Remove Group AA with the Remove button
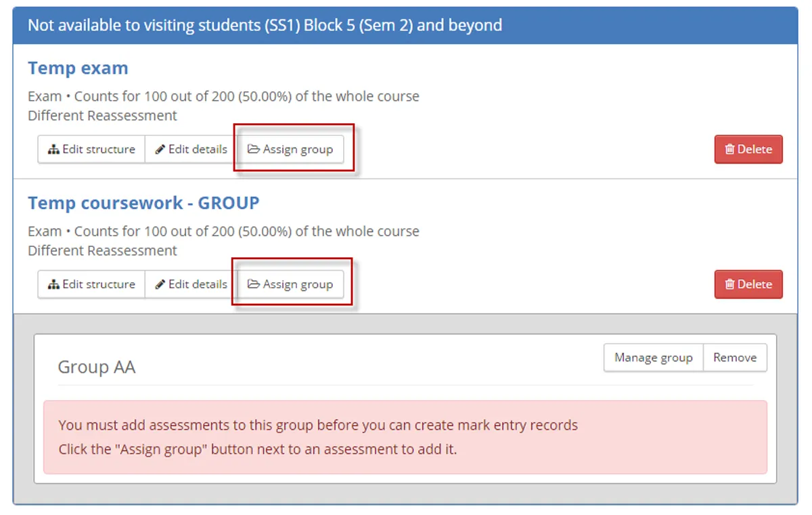812x515 pixels. [735, 357]
